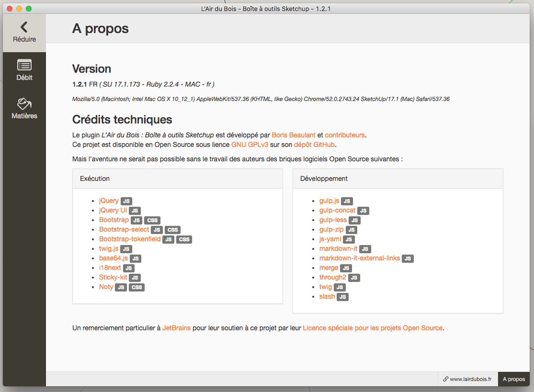Open the Bootstrap-tokenfield link

(130, 239)
